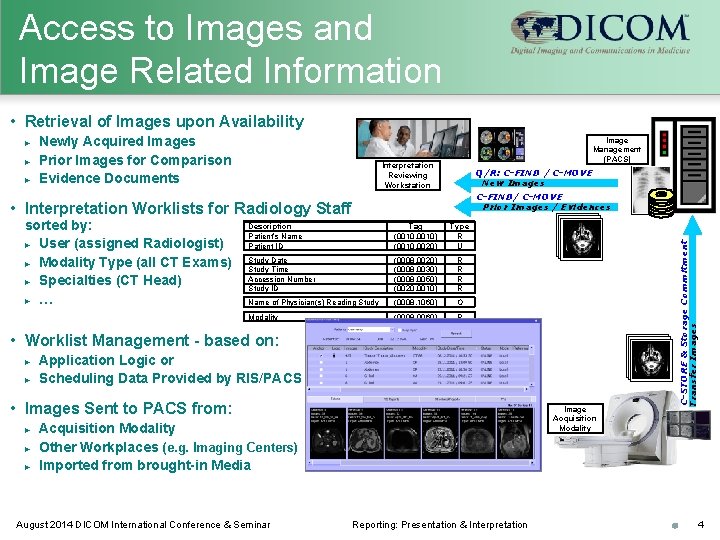
Task: Click the Q/R: C-FIND / C-MOVE text
Action: [534, 173]
